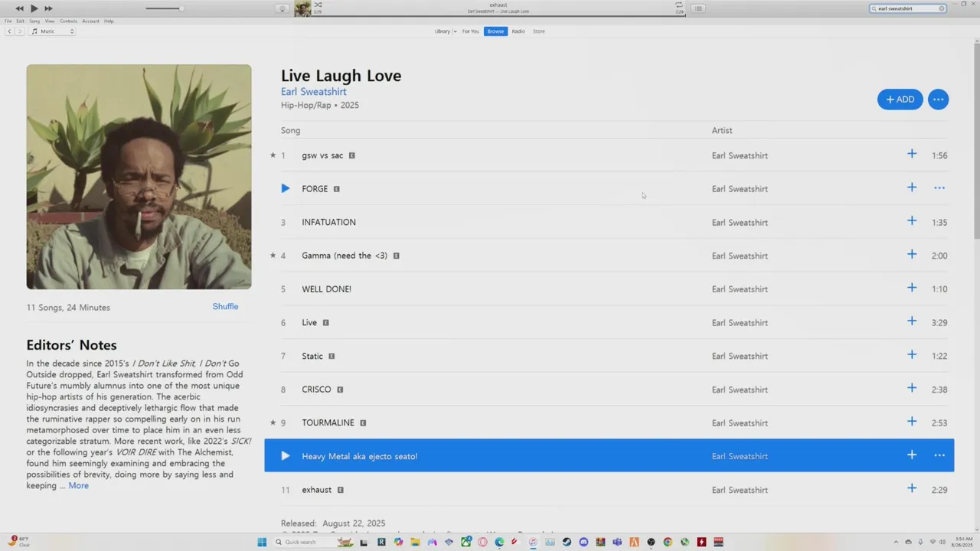Add FORGE with plus icon
Screen dimensions: 980x551
912,187
